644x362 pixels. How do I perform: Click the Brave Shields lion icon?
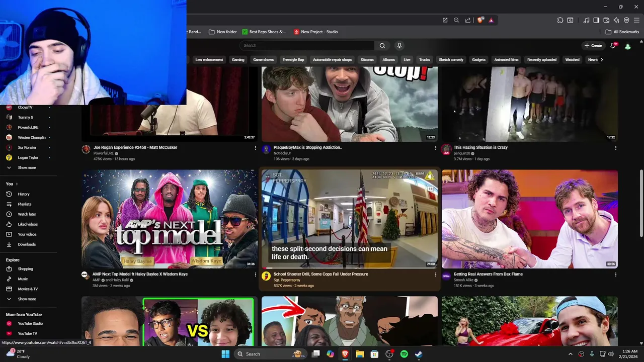[480, 20]
